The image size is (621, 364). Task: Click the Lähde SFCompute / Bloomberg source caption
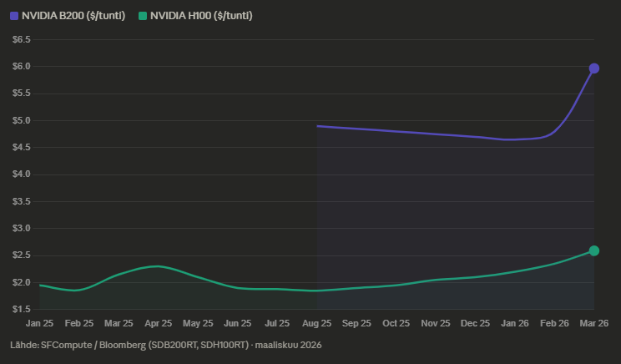pyautogui.click(x=166, y=345)
